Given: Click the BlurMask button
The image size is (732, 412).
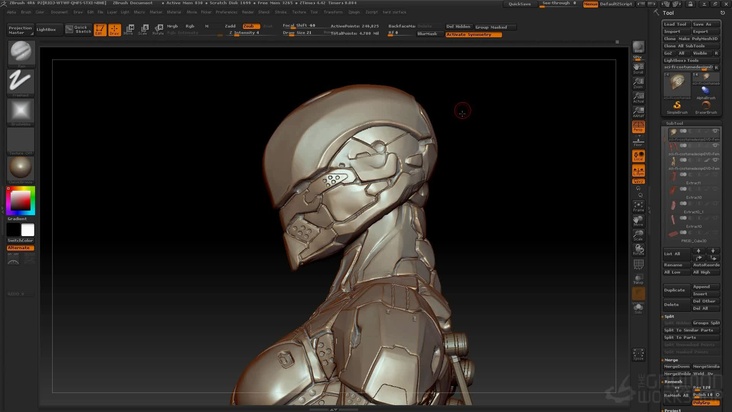Looking at the screenshot, I should pyautogui.click(x=428, y=34).
